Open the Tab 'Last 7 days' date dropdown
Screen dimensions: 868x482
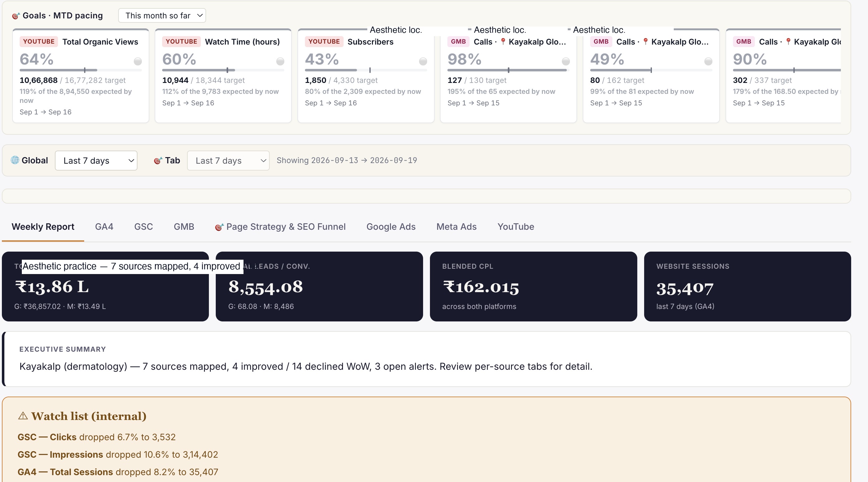(228, 161)
